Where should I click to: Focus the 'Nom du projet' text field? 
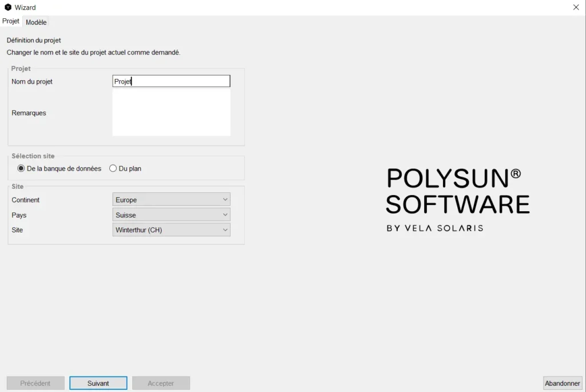tap(171, 81)
